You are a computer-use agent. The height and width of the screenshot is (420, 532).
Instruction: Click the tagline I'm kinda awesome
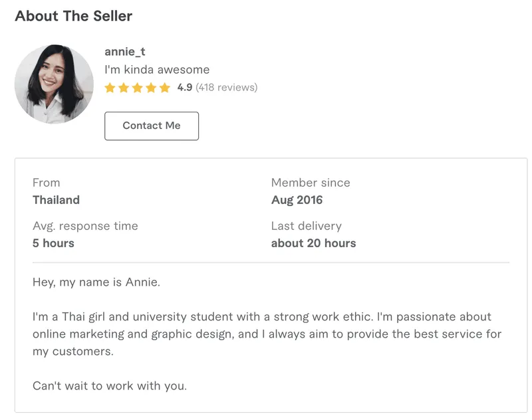pos(156,69)
